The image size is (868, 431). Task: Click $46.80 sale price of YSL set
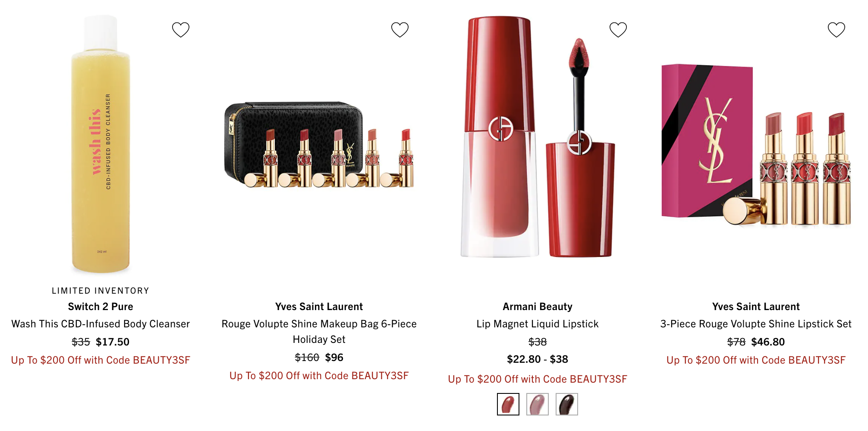click(x=768, y=342)
